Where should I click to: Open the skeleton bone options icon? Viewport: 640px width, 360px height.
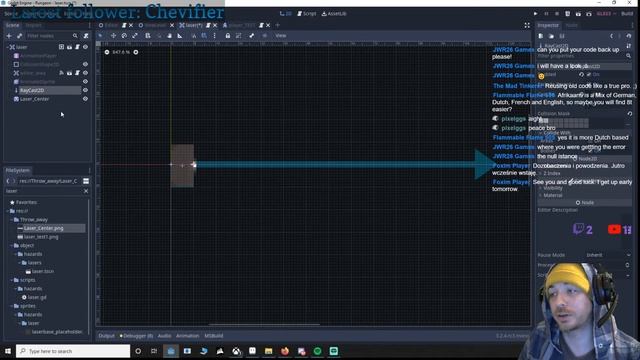point(252,36)
